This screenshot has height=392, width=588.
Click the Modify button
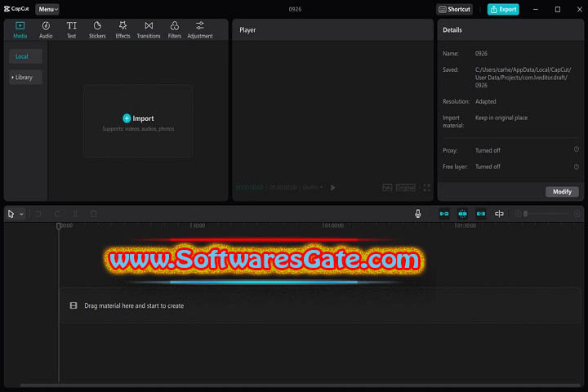[562, 192]
